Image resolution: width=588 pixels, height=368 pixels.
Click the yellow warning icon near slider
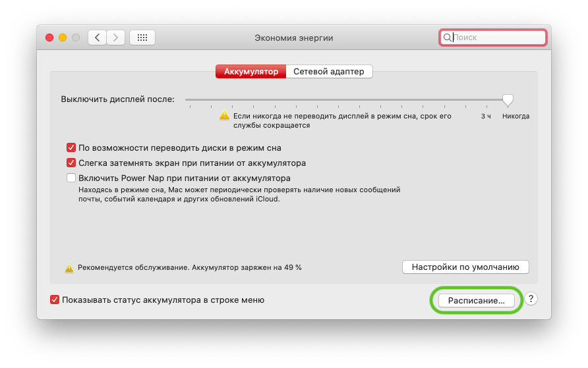[224, 115]
